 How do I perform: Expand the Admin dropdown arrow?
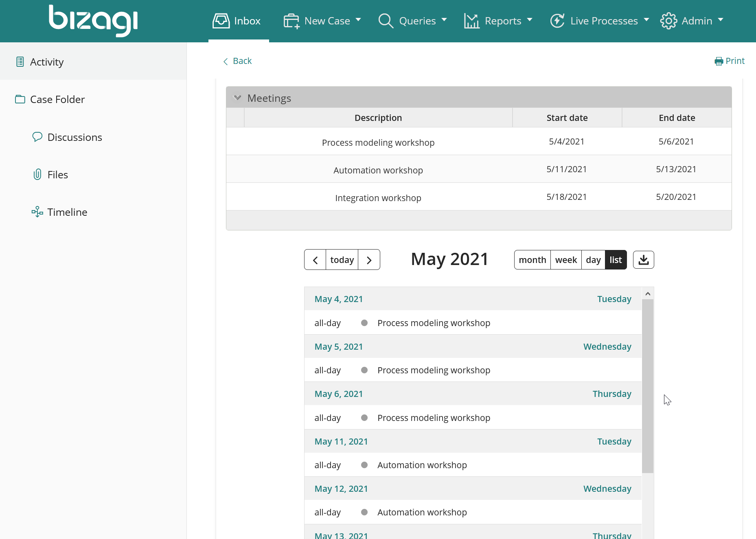click(721, 20)
